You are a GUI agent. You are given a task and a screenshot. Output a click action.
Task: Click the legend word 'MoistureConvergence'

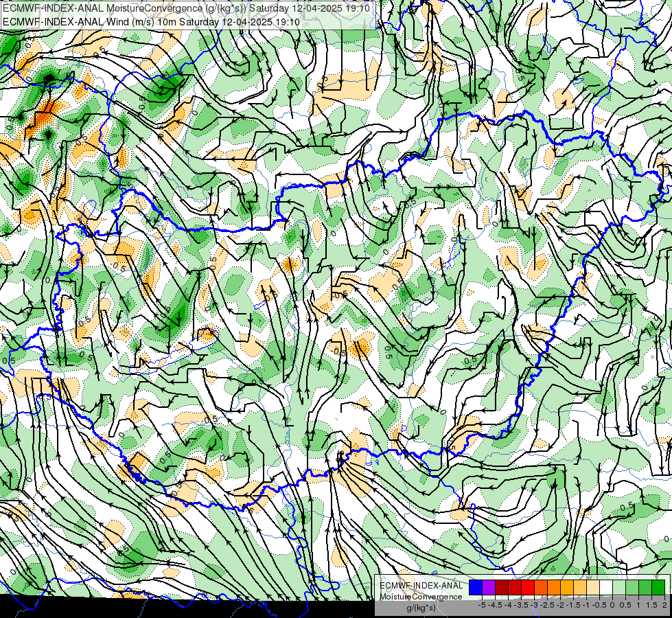(421, 597)
